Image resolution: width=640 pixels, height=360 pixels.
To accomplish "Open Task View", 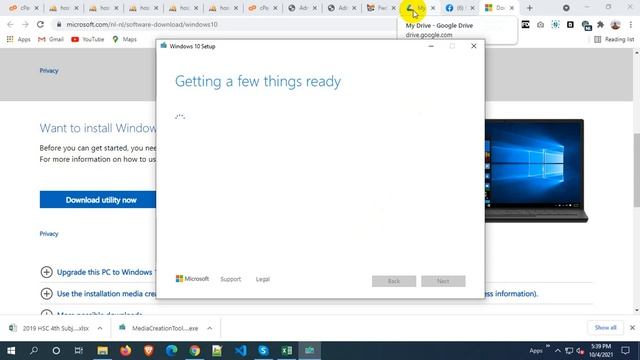I will pyautogui.click(x=79, y=351).
